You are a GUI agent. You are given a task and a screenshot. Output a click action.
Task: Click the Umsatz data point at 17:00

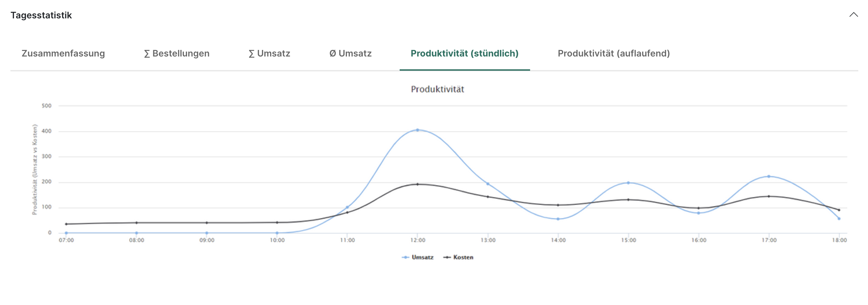click(x=769, y=176)
